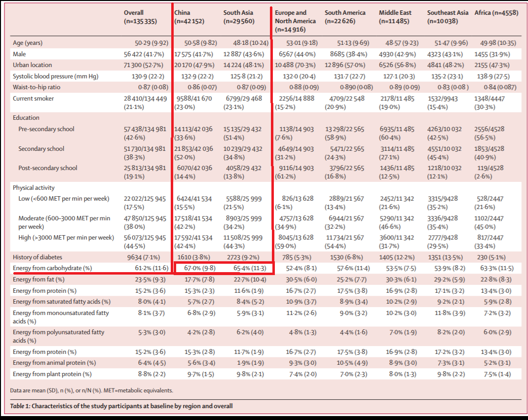528x420 pixels.
Task: Click the Overall column header
Action: pyautogui.click(x=140, y=17)
